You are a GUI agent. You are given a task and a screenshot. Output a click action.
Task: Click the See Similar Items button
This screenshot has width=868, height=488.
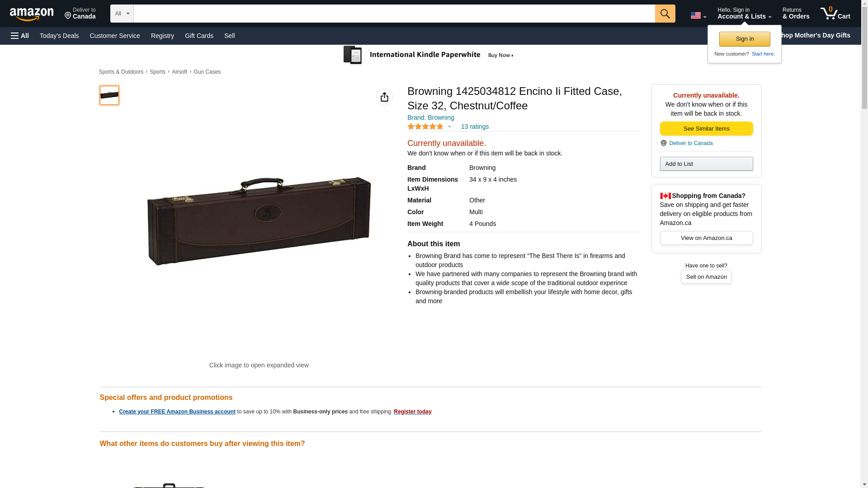click(x=706, y=129)
